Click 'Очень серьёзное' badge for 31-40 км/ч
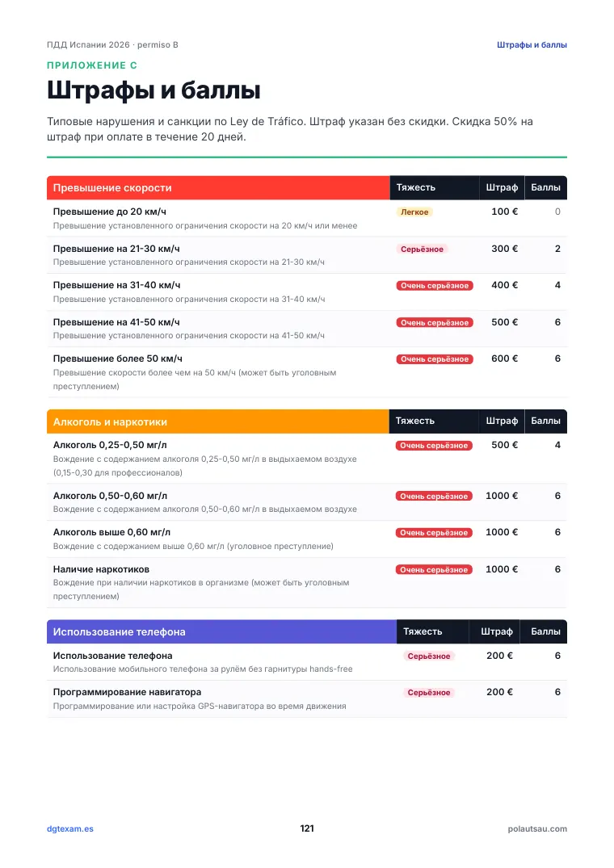Screen dimensions: 614x868 coord(435,286)
